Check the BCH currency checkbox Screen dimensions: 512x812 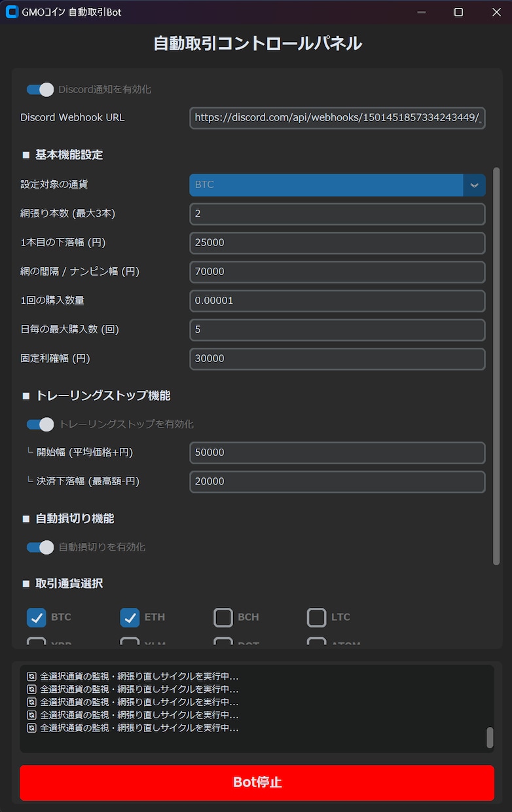(223, 618)
